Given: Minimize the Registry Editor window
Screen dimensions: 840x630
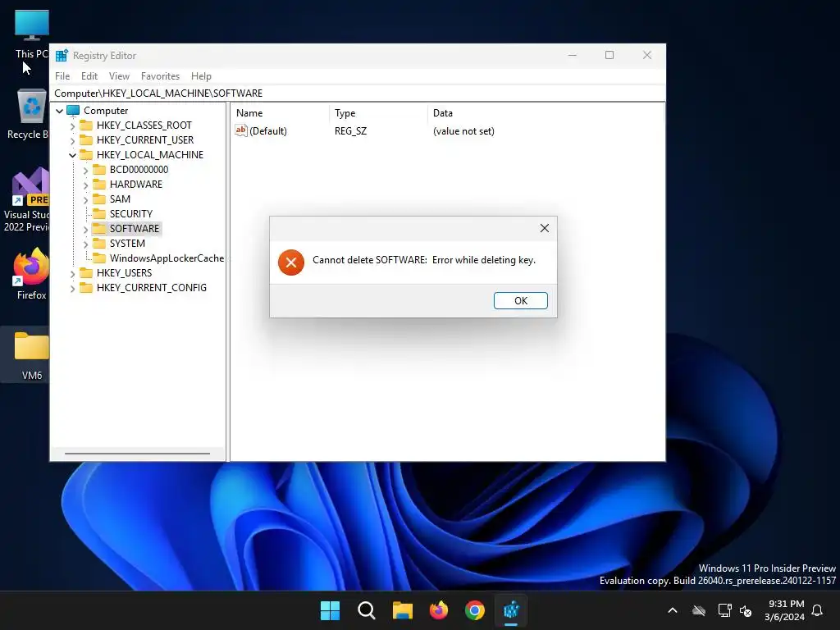Looking at the screenshot, I should pos(572,55).
